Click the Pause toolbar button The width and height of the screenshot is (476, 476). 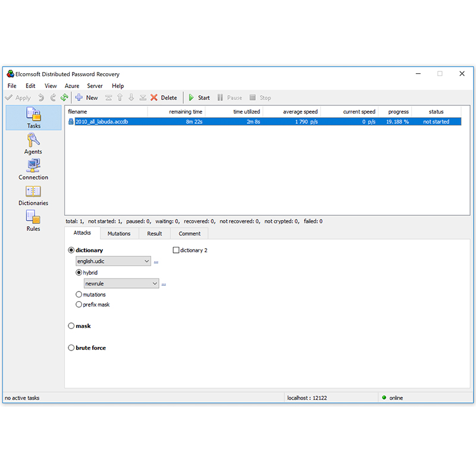pyautogui.click(x=230, y=98)
